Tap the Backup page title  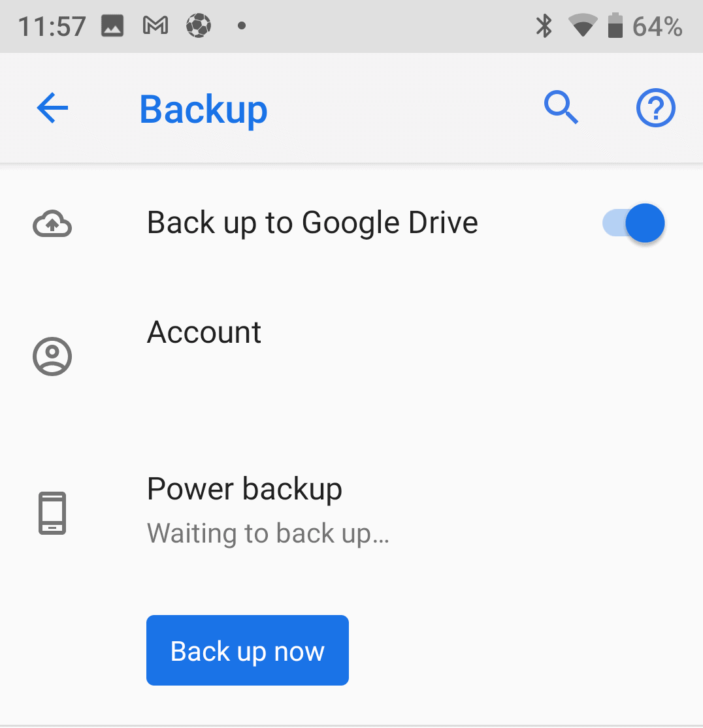click(x=203, y=110)
